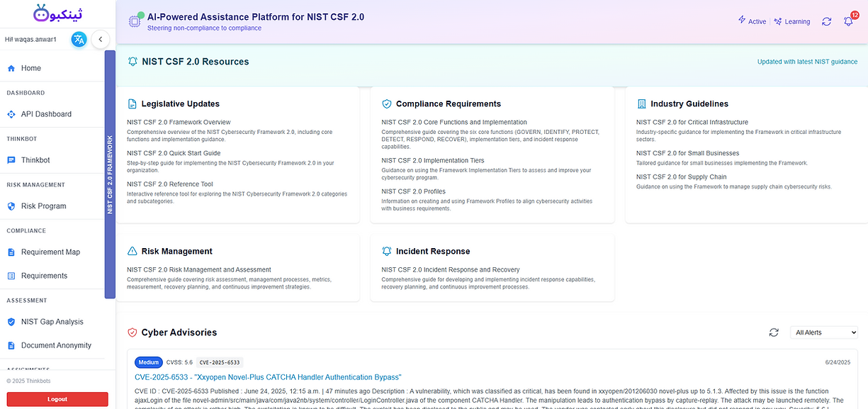Click the 'Hi! waqas.anwar1' greeting
Image resolution: width=868 pixels, height=409 pixels.
[x=30, y=40]
